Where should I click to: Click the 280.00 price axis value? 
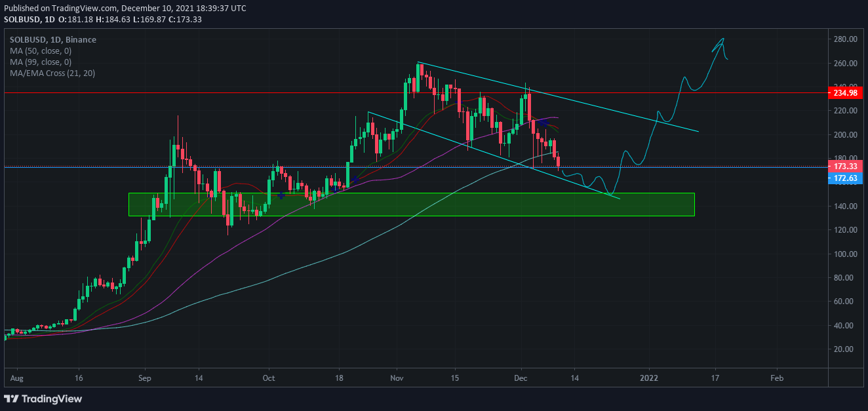846,39
